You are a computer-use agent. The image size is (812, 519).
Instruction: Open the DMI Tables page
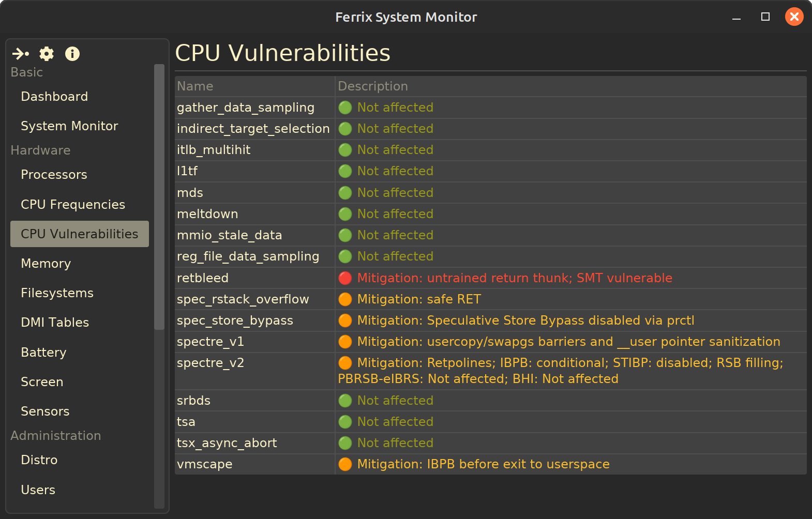55,323
